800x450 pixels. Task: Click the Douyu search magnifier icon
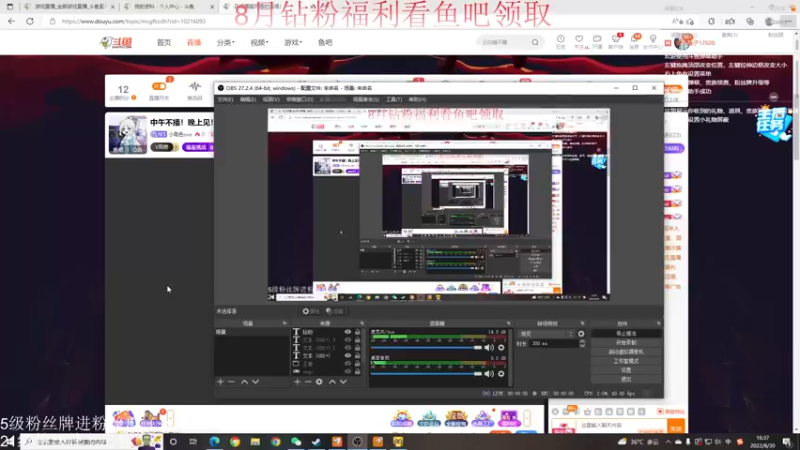[535, 42]
